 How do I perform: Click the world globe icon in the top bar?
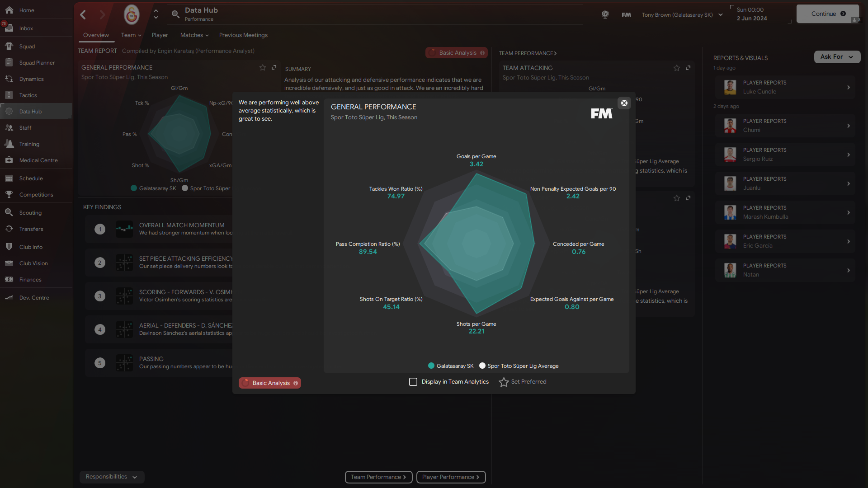605,14
